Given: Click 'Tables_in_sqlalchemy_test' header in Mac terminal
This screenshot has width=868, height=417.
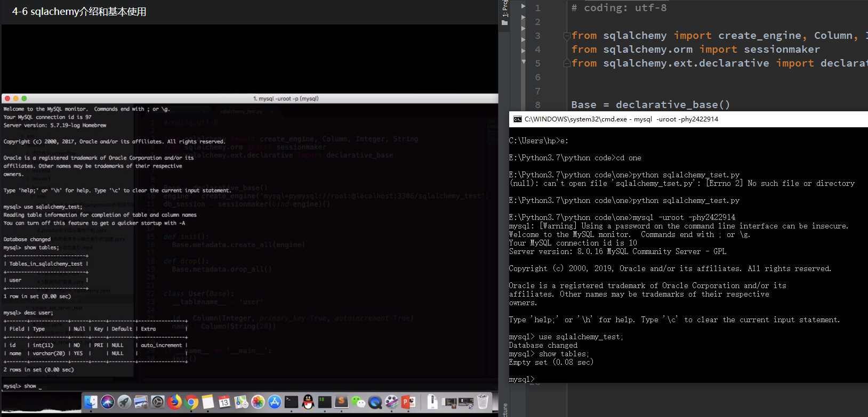Looking at the screenshot, I should pyautogui.click(x=46, y=264).
